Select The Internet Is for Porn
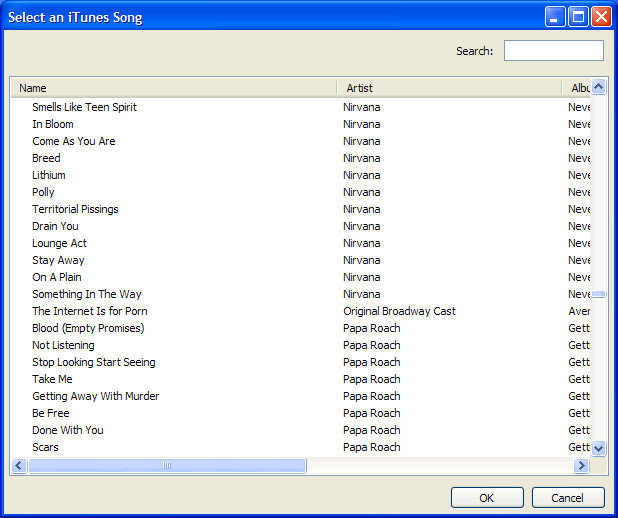 tap(90, 311)
